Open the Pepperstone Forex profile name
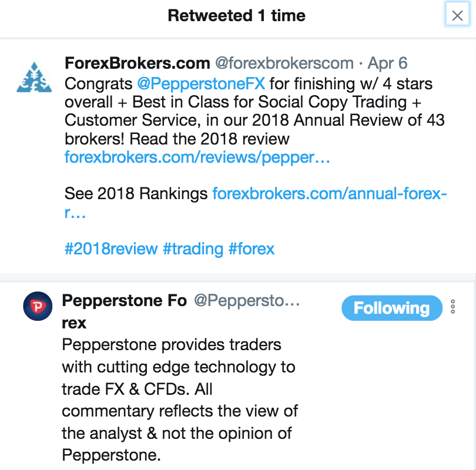This screenshot has height=470, width=476. click(x=124, y=301)
